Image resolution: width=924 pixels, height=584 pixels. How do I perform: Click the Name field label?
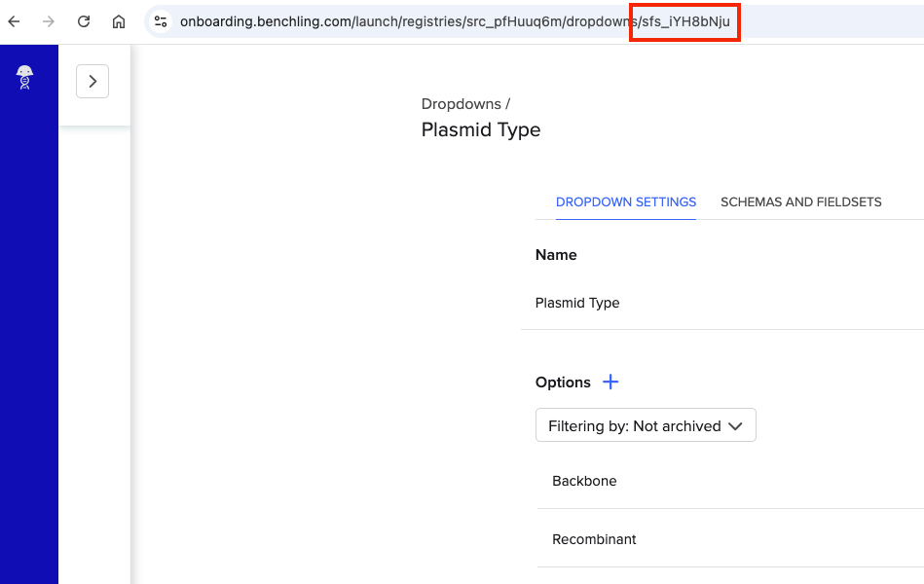point(556,255)
